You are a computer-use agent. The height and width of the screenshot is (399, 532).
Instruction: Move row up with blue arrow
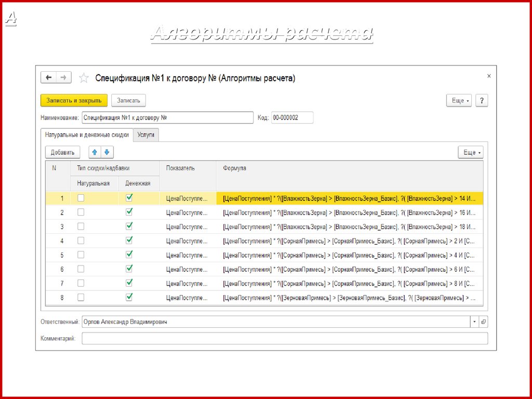[95, 152]
